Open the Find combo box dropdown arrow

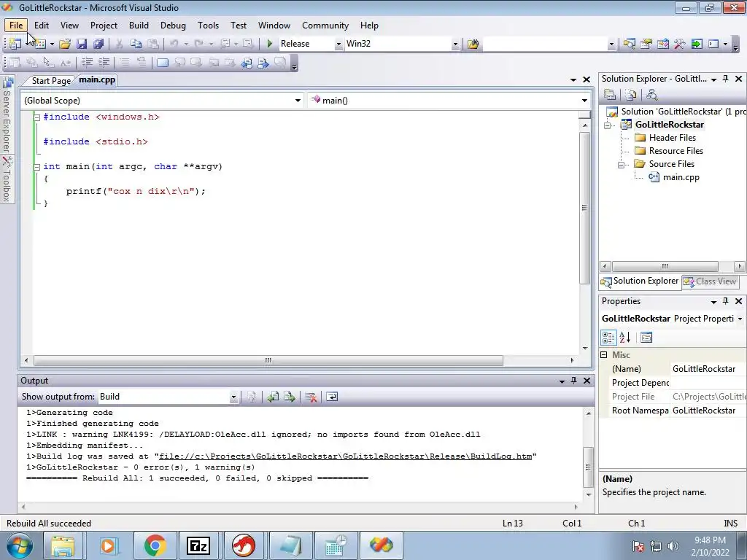pos(612,44)
